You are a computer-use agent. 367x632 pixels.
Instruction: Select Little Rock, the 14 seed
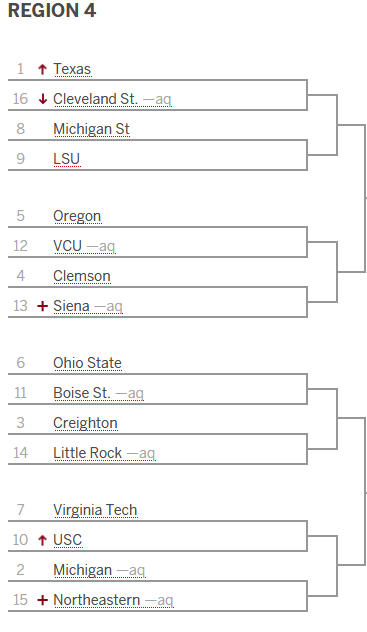tap(87, 453)
